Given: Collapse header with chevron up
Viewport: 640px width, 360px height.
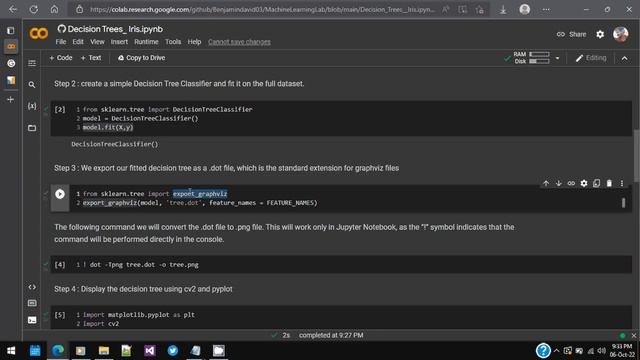Looking at the screenshot, I should pyautogui.click(x=624, y=58).
